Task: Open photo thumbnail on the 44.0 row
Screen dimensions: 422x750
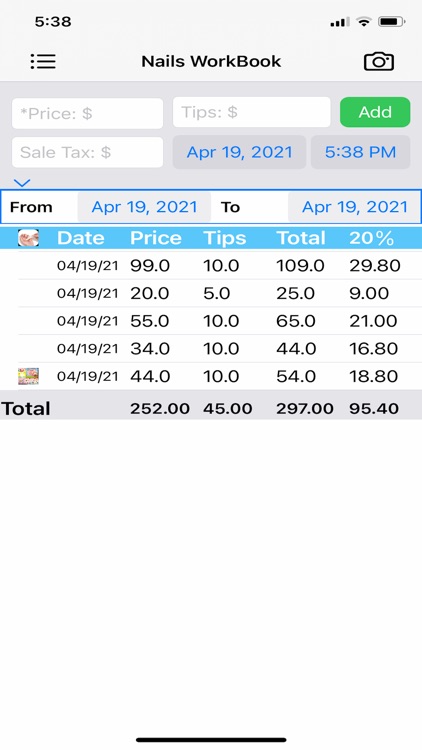Action: [x=28, y=376]
